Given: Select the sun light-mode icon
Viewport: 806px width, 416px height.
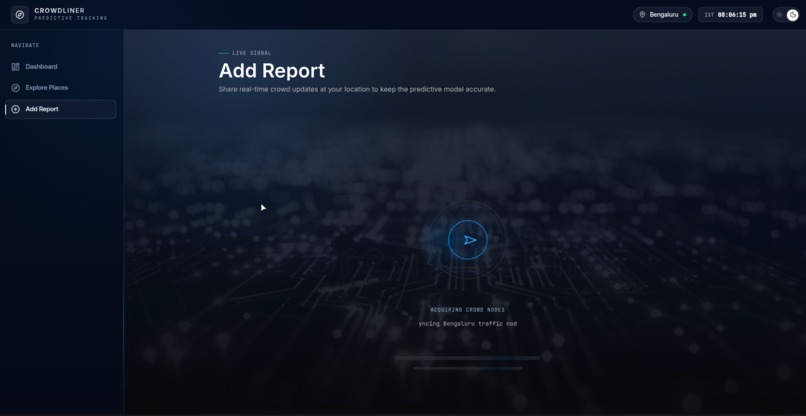Looking at the screenshot, I should coord(779,15).
